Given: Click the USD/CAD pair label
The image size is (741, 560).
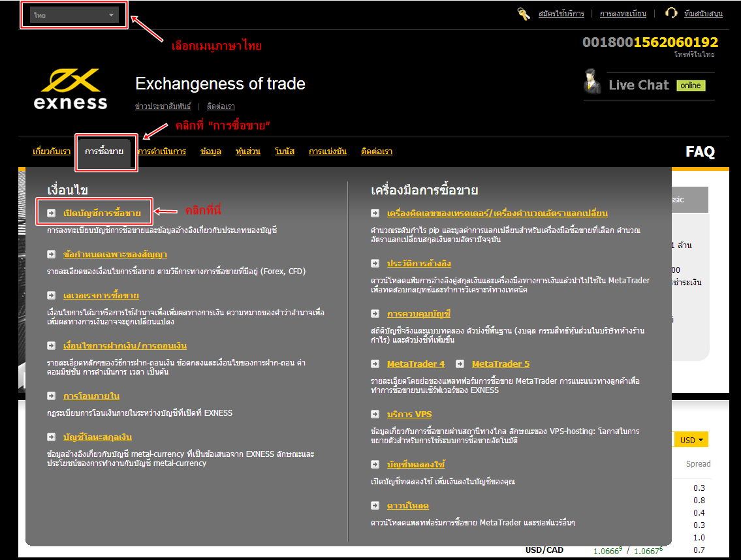Looking at the screenshot, I should point(544,550).
